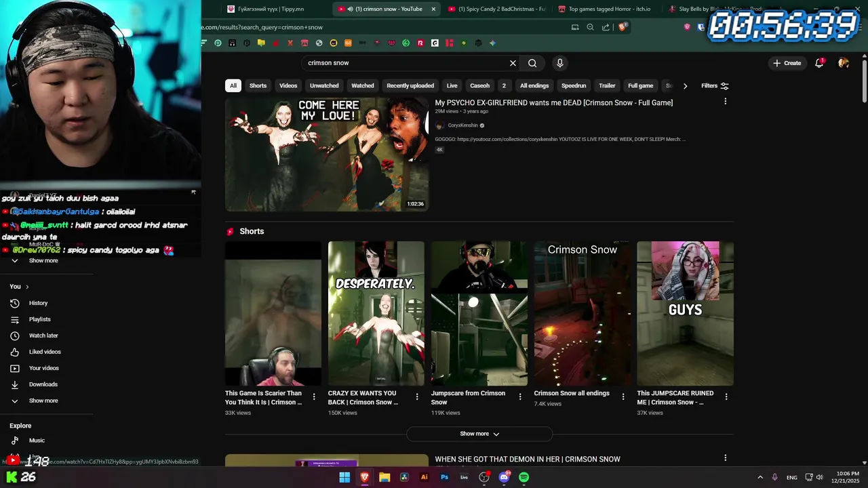Open YouTube notifications bell

point(819,63)
